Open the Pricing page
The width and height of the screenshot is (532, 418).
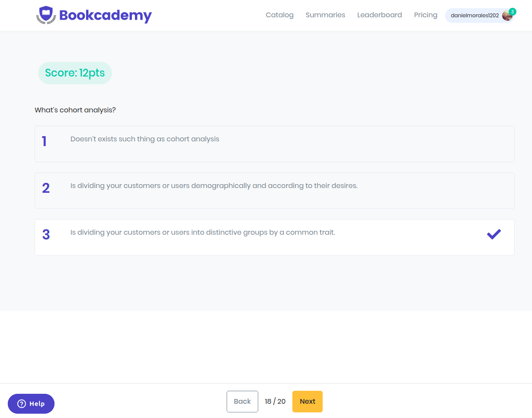425,15
